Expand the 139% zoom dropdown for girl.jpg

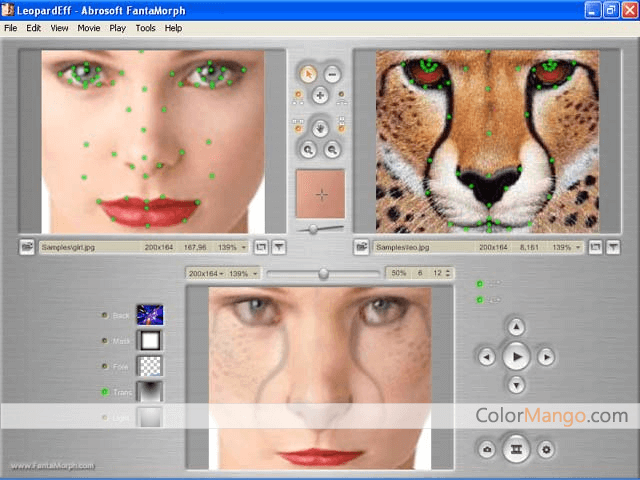point(231,246)
